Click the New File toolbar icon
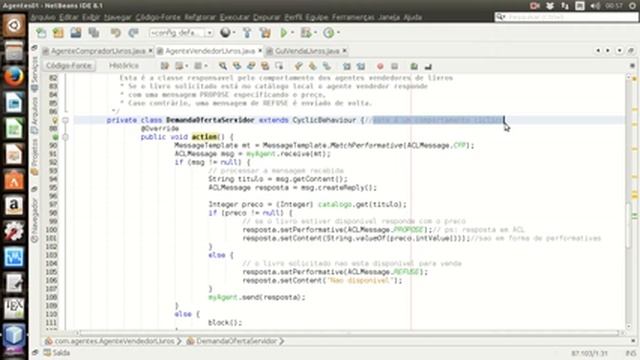Image resolution: width=640 pixels, height=360 pixels. click(41, 33)
